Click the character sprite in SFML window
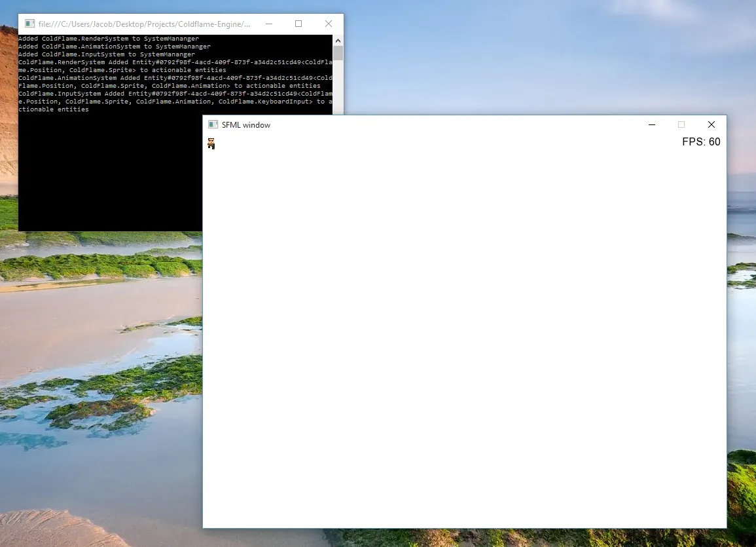Screen dimensions: 756x547 [x=211, y=143]
